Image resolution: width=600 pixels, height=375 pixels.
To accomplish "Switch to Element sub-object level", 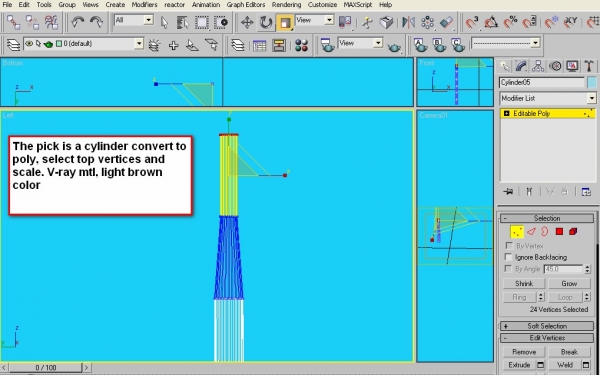I will pos(573,232).
